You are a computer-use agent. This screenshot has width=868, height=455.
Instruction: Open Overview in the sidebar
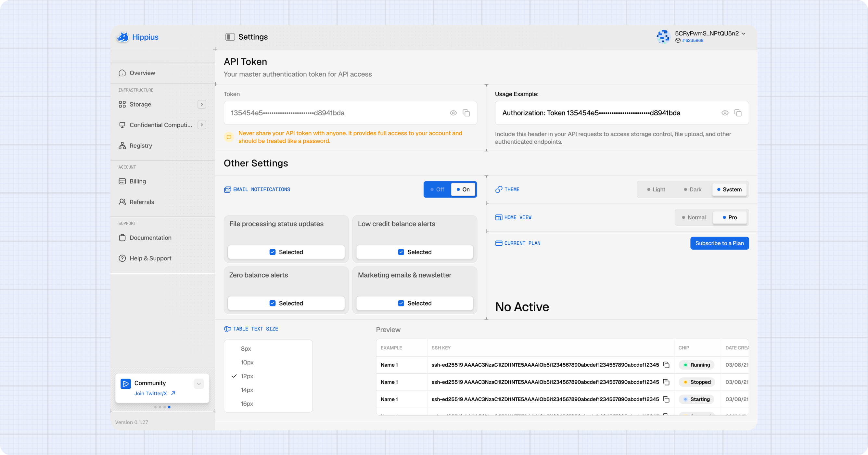162,73
